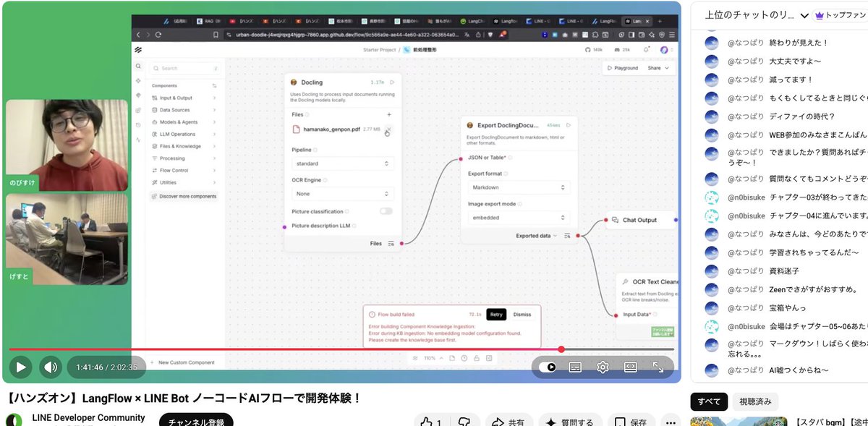Open Langflow sidebar search icon
868x426 pixels.
138,65
